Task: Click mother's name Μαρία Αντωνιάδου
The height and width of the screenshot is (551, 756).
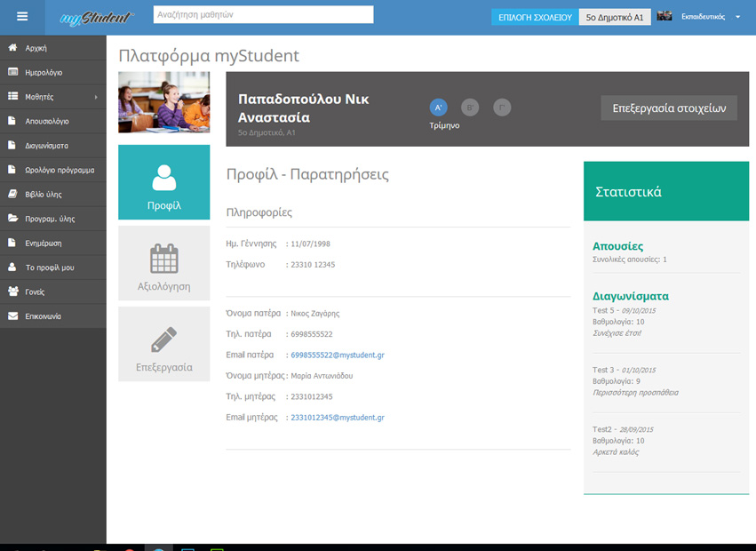Action: point(322,375)
